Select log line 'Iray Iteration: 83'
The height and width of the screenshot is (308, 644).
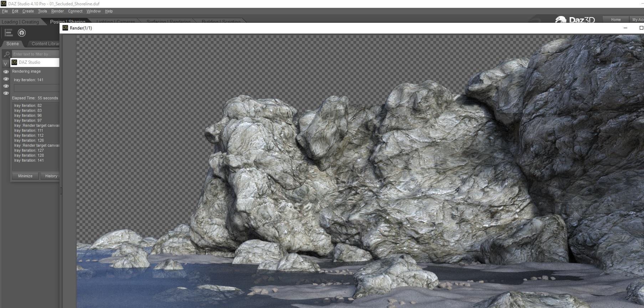28,110
